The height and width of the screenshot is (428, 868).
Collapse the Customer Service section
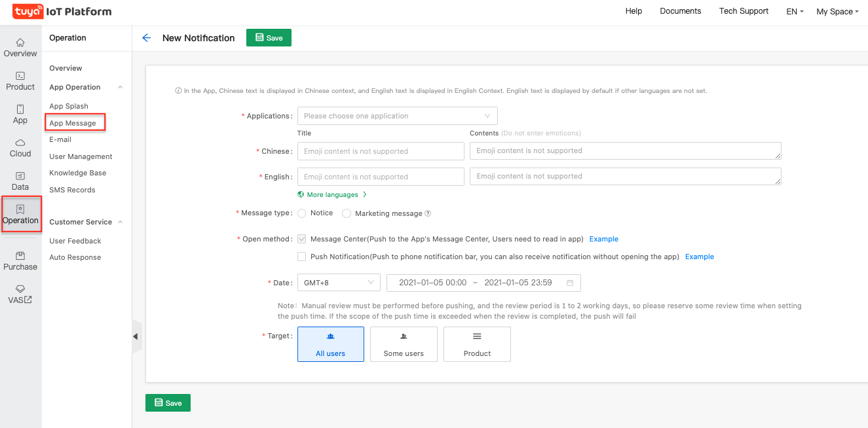click(x=86, y=222)
